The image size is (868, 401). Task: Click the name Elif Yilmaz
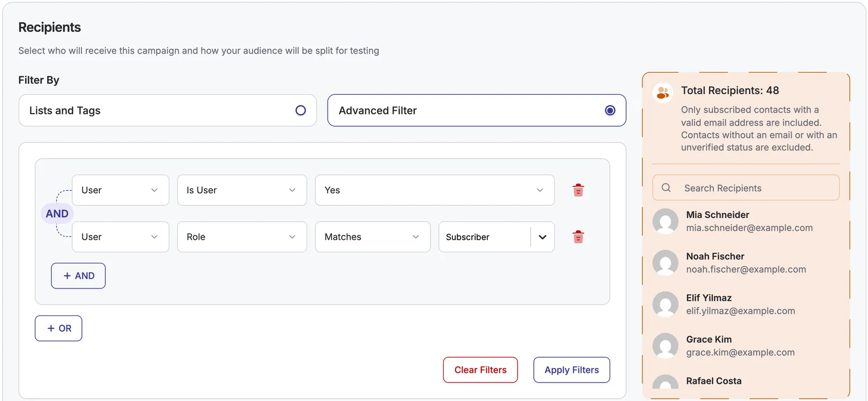pyautogui.click(x=709, y=298)
